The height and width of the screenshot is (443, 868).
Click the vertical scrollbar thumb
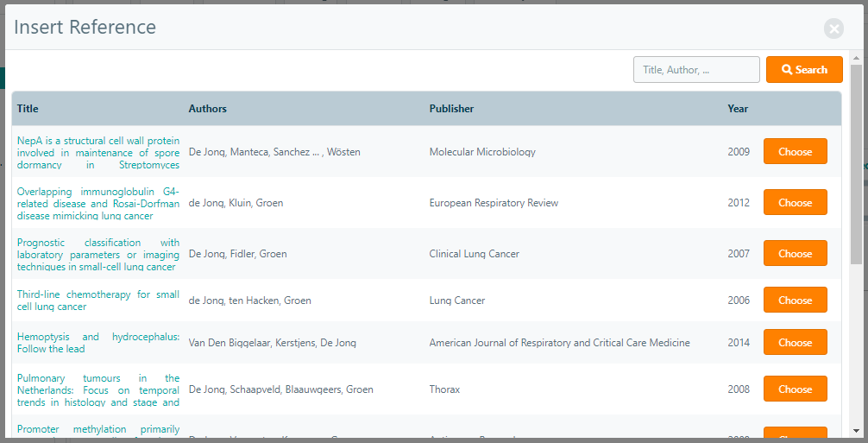click(x=857, y=164)
